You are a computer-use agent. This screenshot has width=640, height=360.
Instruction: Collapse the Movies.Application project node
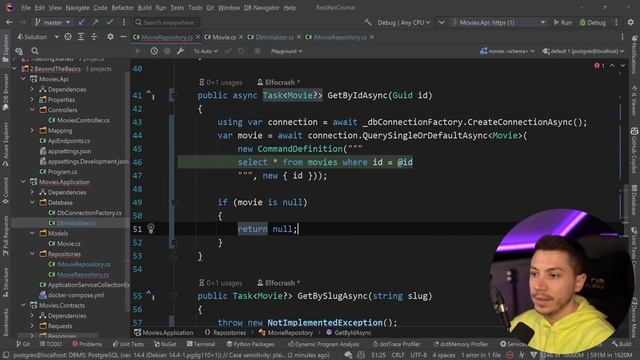click(23, 182)
